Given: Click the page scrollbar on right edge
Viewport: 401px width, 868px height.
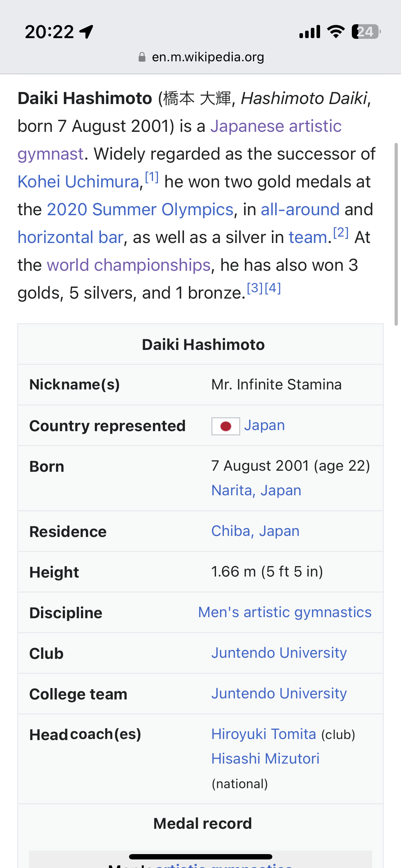Looking at the screenshot, I should (396, 234).
